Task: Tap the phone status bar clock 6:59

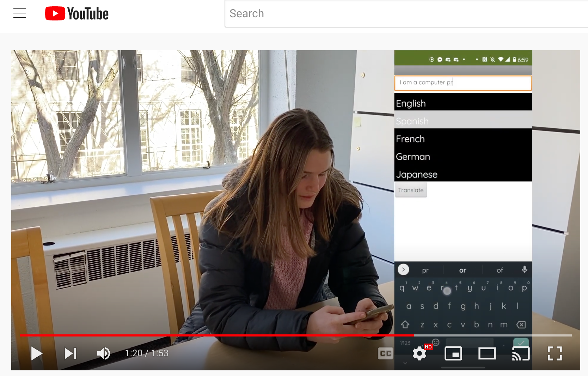Action: pos(523,60)
